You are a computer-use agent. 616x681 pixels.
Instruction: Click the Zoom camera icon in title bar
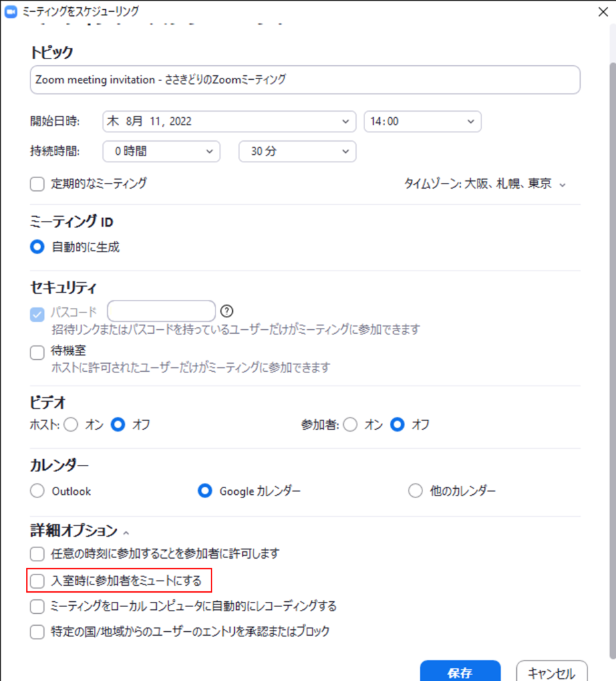(11, 11)
